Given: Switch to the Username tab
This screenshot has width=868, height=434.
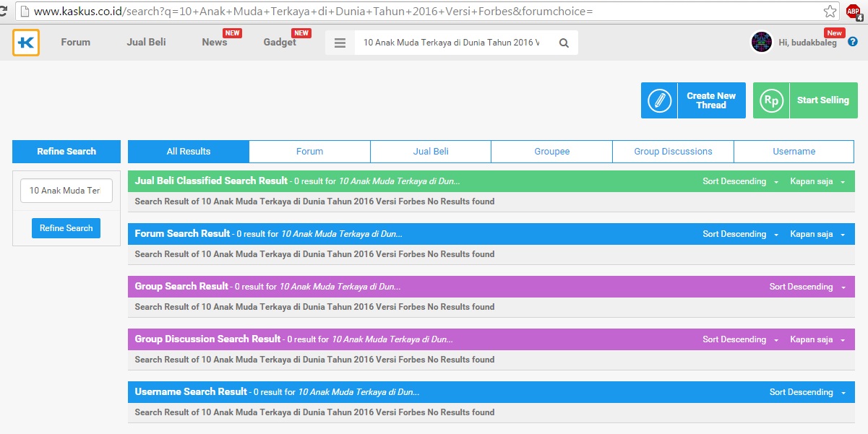Looking at the screenshot, I should [x=794, y=152].
